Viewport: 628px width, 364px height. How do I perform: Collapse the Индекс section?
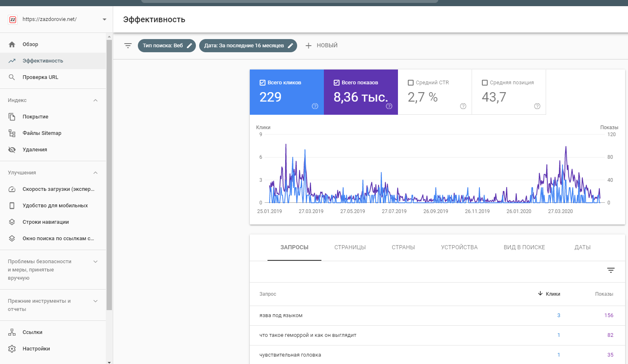point(95,100)
